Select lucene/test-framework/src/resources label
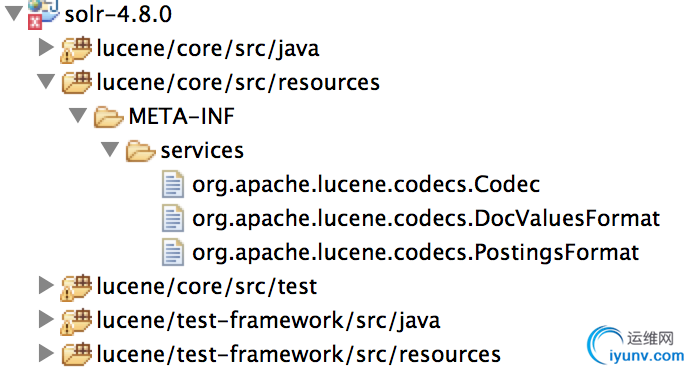 (x=299, y=355)
